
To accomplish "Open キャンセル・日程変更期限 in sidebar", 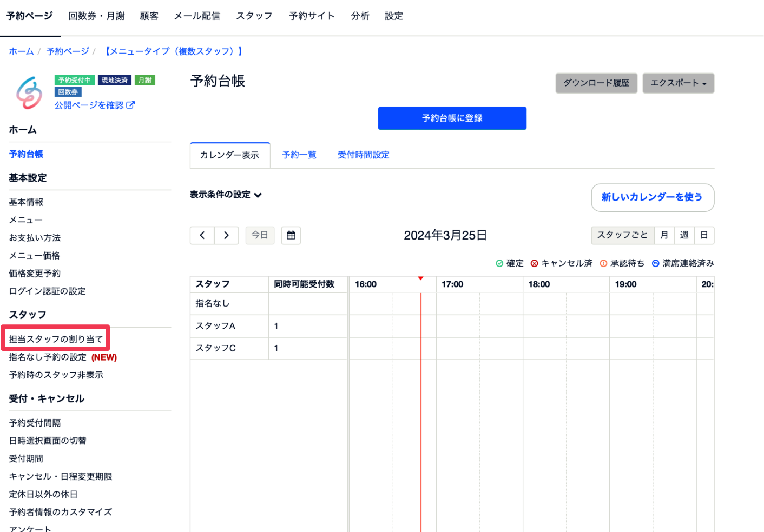I will point(61,477).
